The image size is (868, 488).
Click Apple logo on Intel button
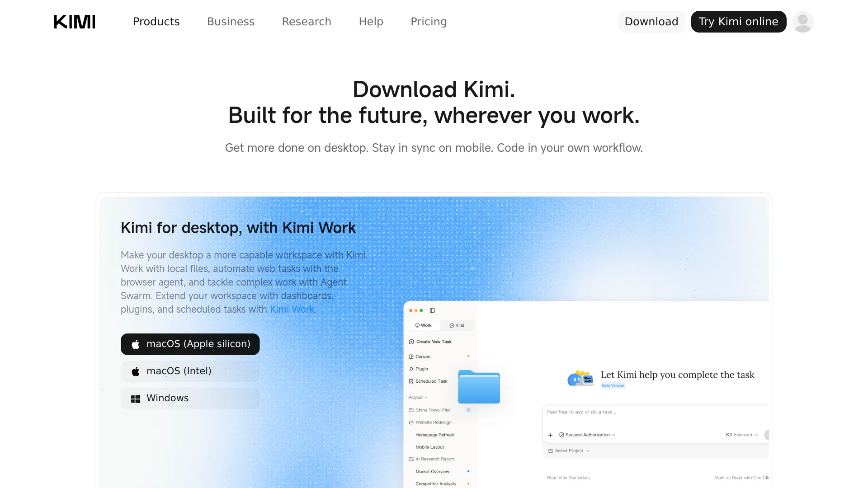(135, 371)
